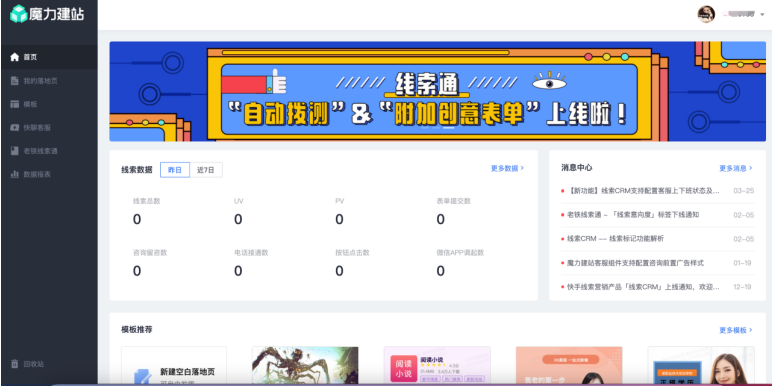Click the UV value
Image resolution: width=774 pixels, height=386 pixels.
[x=238, y=220]
